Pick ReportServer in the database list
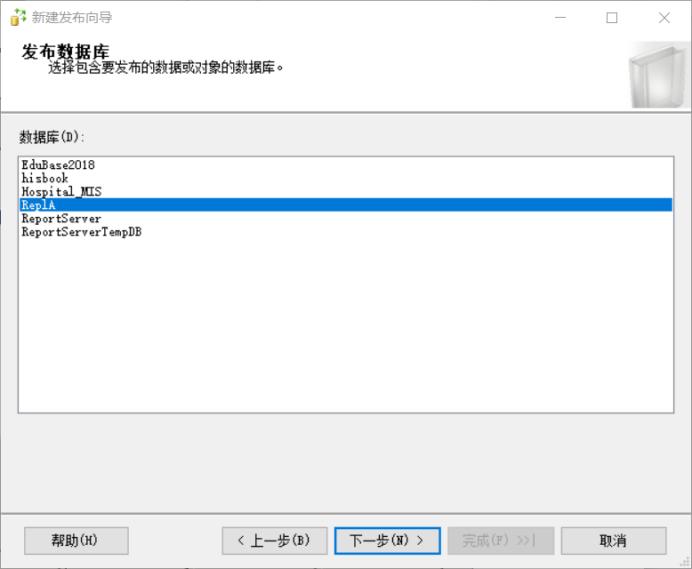 click(61, 218)
